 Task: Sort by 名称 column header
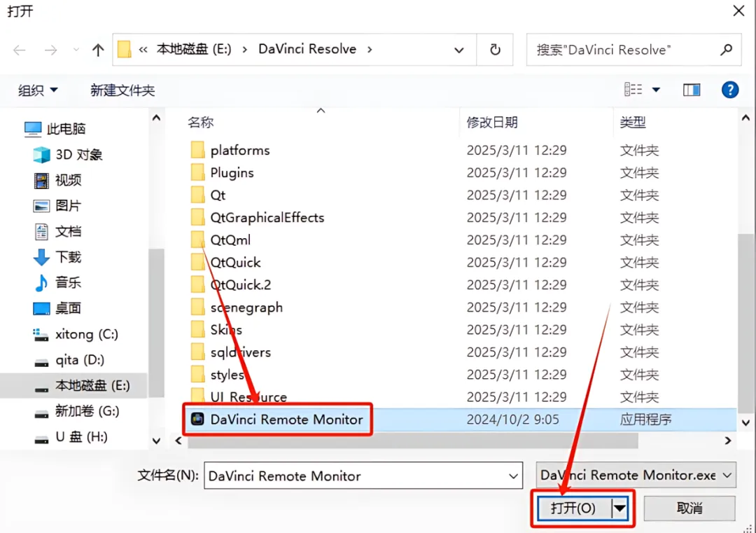201,123
